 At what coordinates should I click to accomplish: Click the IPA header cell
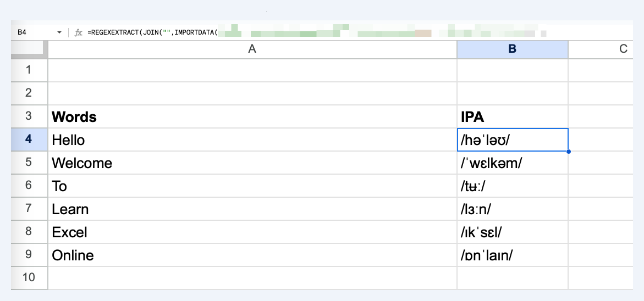pyautogui.click(x=512, y=116)
